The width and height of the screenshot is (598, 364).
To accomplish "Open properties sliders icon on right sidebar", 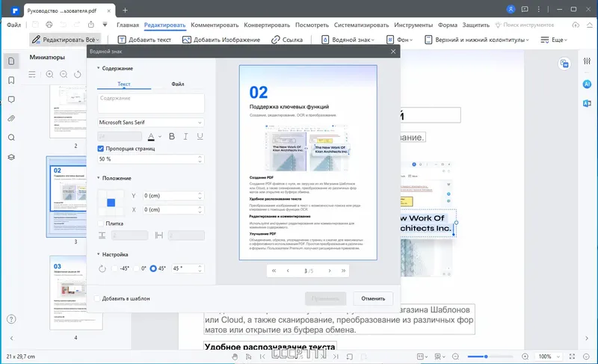I will 587,61.
